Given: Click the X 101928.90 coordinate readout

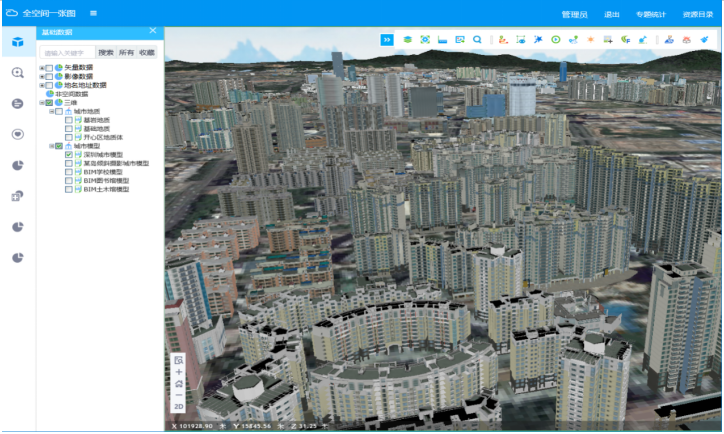Looking at the screenshot, I should pyautogui.click(x=192, y=426).
